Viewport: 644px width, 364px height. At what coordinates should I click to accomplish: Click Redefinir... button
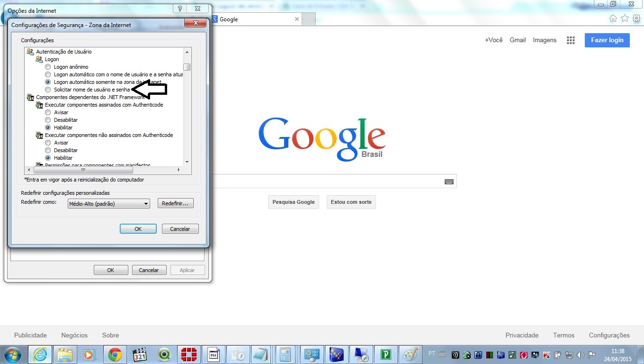coord(175,204)
